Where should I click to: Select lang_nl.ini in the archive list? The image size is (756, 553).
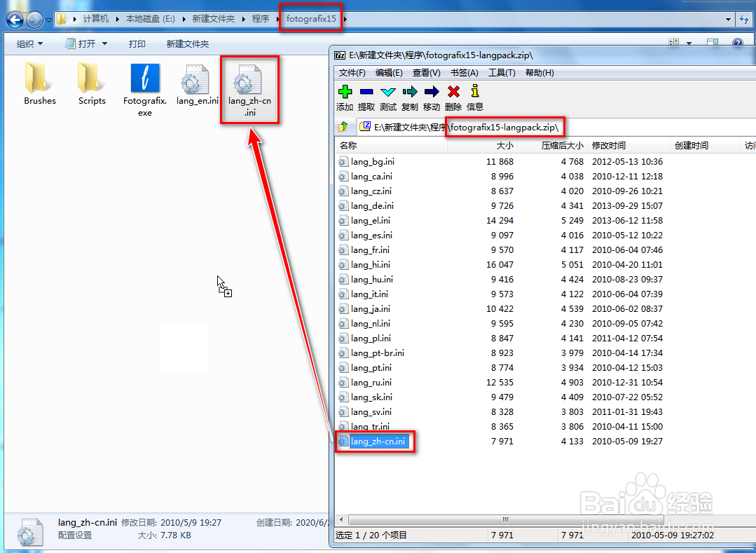[x=370, y=324]
